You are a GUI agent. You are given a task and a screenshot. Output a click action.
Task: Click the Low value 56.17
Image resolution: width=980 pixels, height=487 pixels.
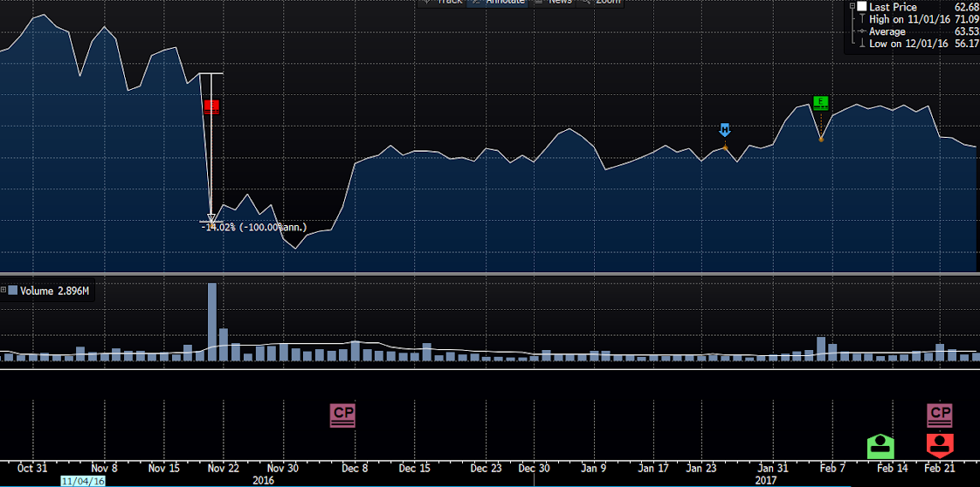[x=965, y=44]
